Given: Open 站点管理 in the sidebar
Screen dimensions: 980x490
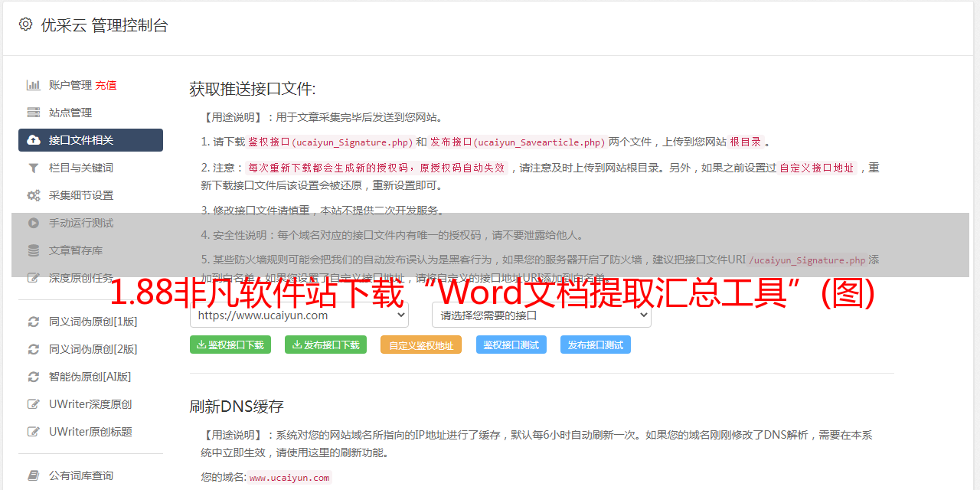Looking at the screenshot, I should coord(70,113).
